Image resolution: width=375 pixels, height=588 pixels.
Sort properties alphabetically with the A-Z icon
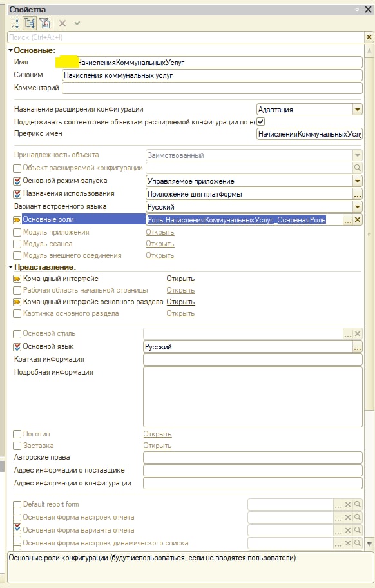15,23
